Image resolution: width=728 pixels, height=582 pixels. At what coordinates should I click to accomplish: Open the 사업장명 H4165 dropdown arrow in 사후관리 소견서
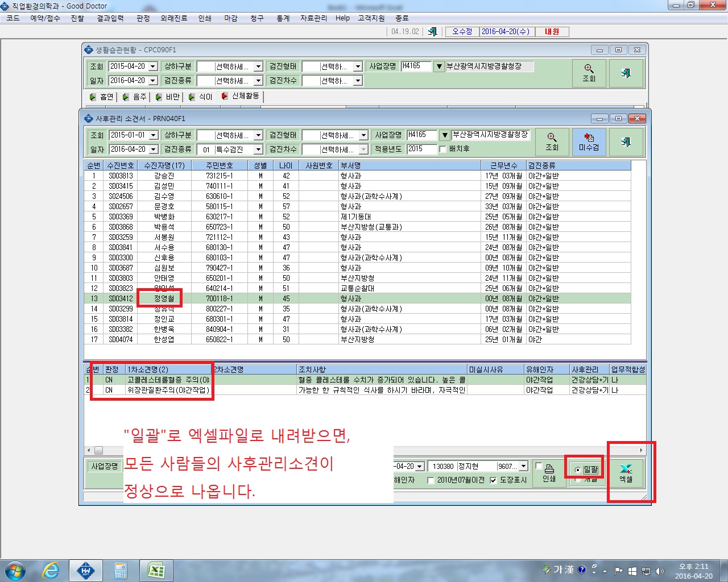coord(445,135)
